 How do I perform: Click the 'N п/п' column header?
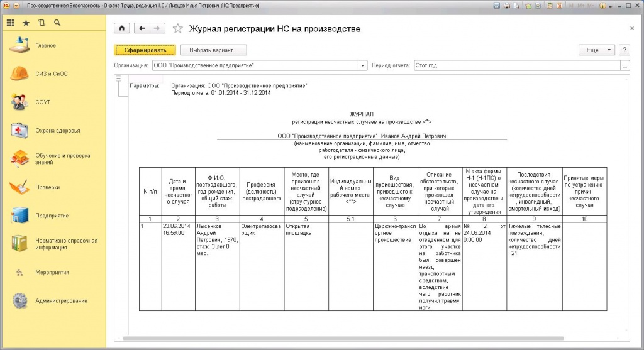150,192
